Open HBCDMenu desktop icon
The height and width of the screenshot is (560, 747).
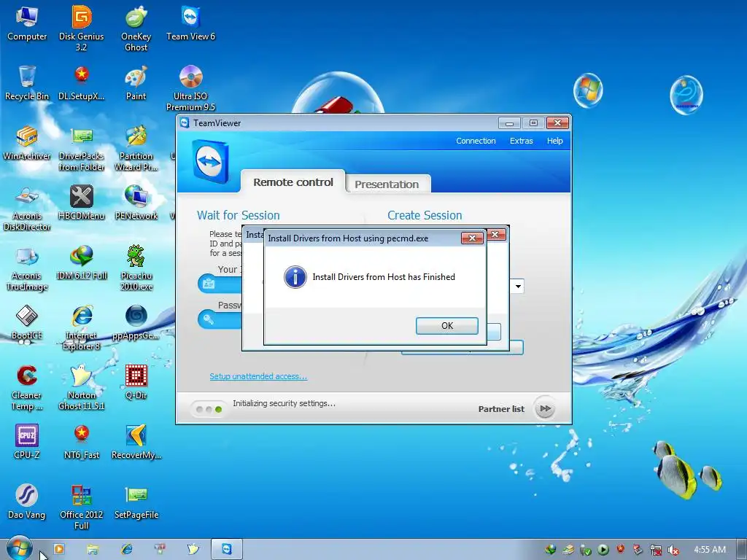(x=82, y=203)
